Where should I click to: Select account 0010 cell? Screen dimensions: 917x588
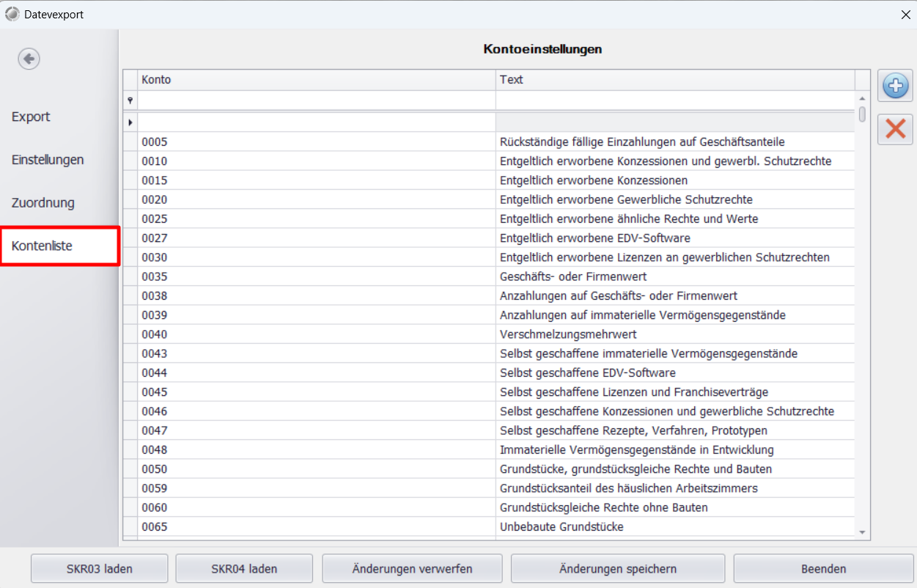pos(317,161)
